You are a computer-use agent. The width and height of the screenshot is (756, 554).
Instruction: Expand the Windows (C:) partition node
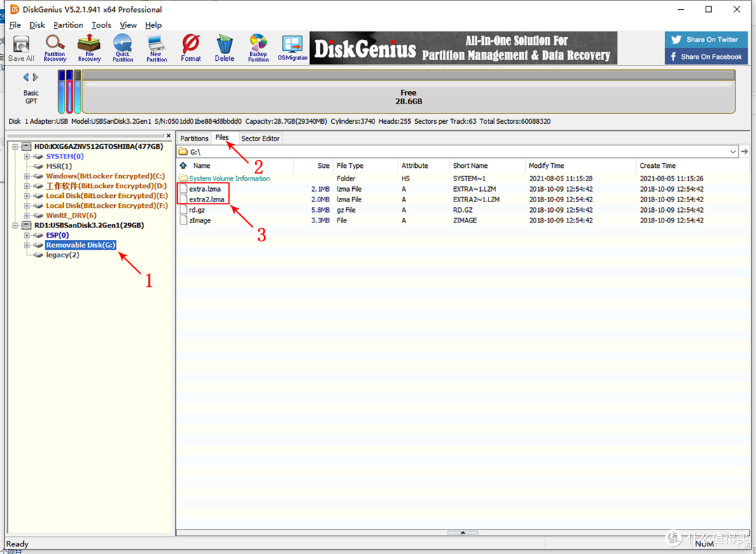click(27, 176)
